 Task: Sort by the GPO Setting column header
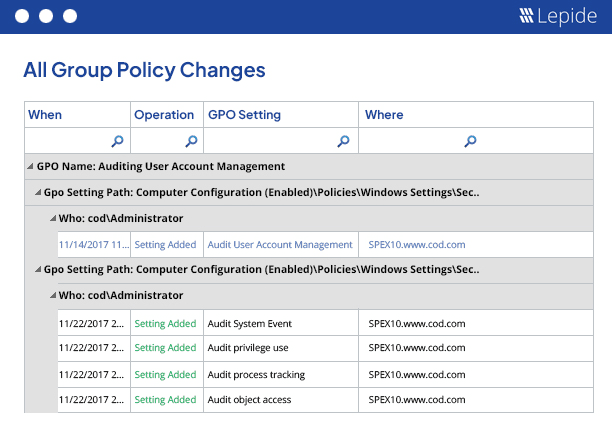[244, 115]
